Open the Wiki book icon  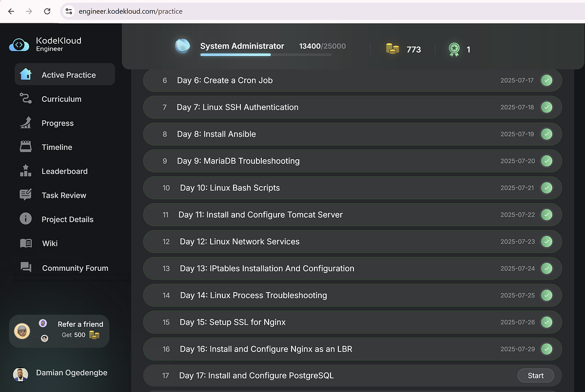click(x=25, y=243)
